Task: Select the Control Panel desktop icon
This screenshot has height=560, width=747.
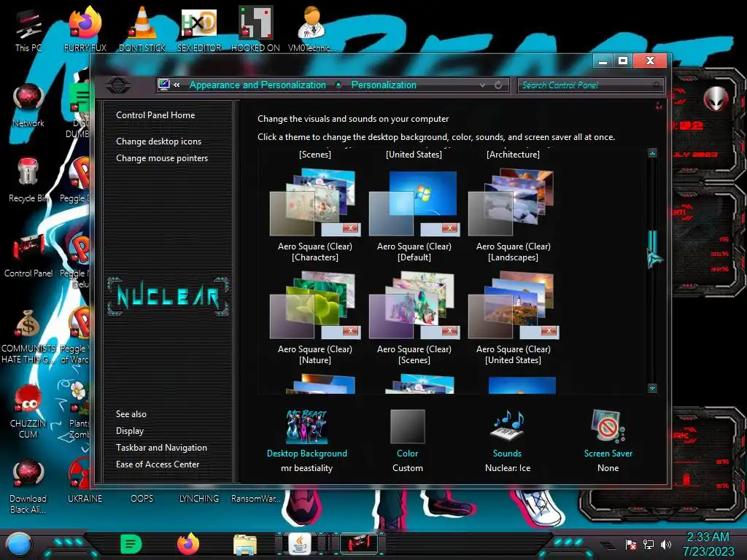Action: tap(28, 256)
